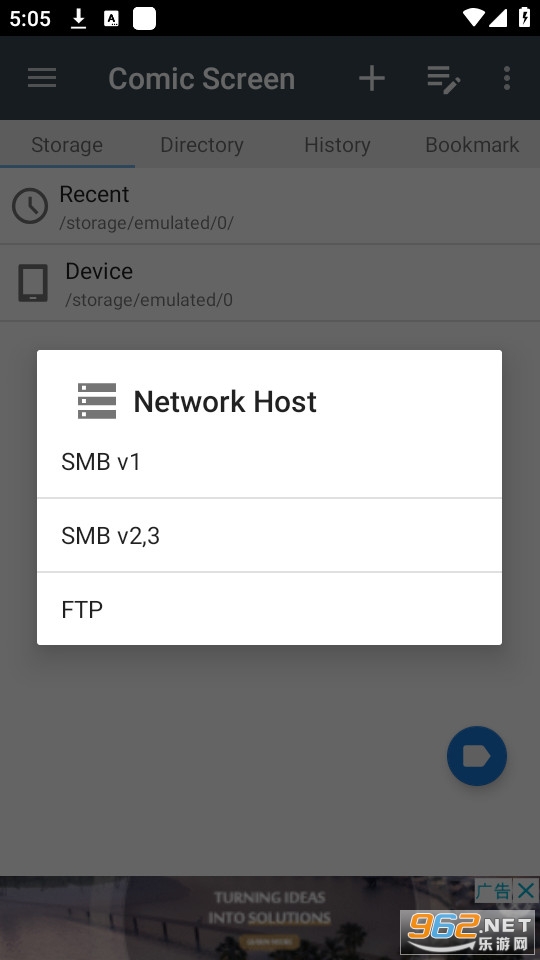The width and height of the screenshot is (540, 960).
Task: Tap the banner advertisement
Action: pos(269,917)
